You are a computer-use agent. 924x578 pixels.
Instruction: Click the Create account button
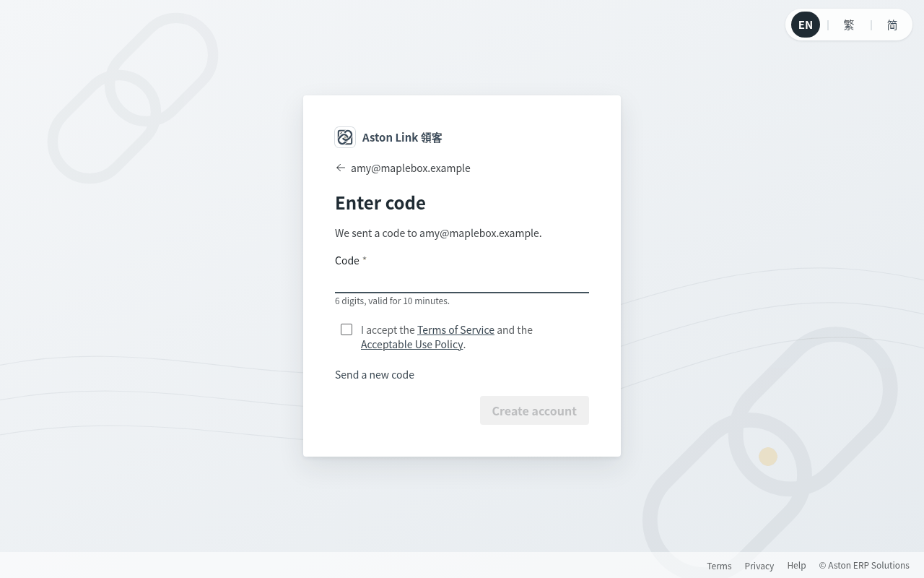pos(534,410)
